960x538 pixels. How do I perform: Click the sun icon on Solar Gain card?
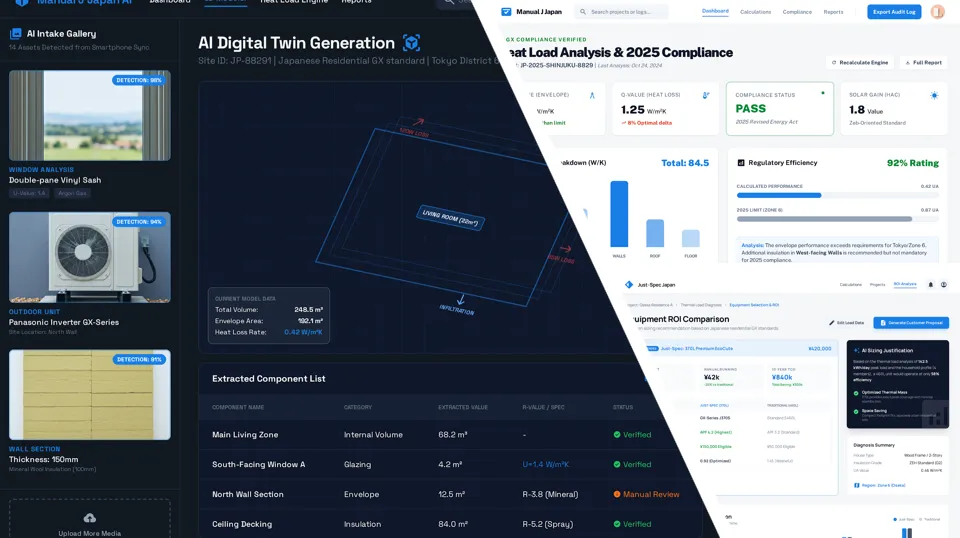click(x=934, y=95)
